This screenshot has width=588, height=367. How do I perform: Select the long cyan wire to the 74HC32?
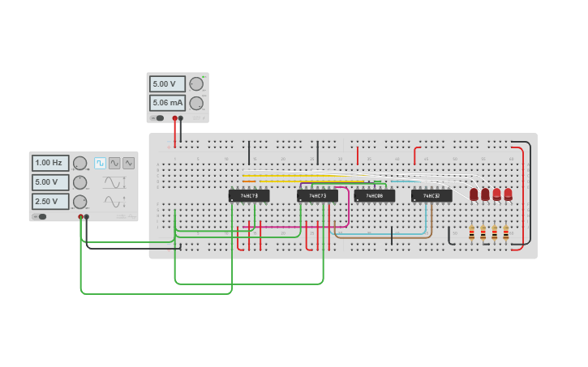pos(379,234)
